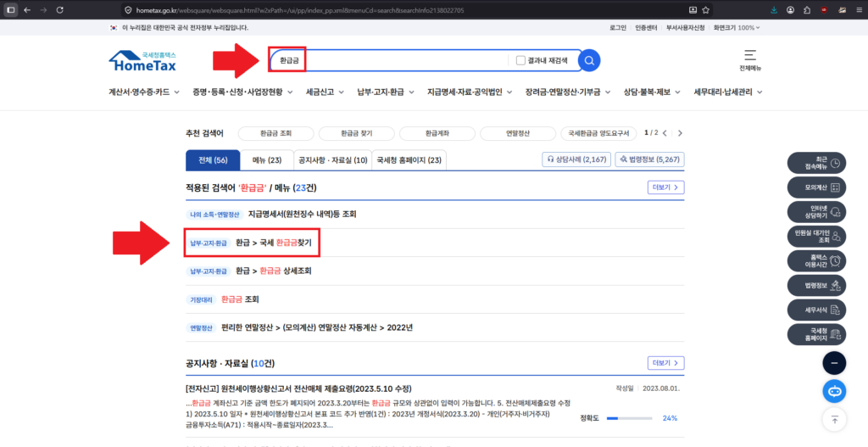Open 세무서식 document shortcut
Image resolution: width=868 pixels, height=447 pixels.
816,310
